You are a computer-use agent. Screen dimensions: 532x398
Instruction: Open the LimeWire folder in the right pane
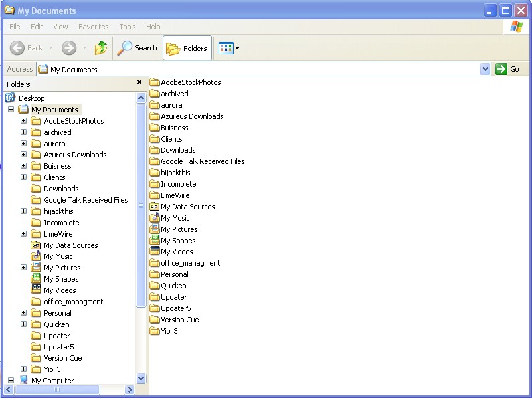click(x=174, y=195)
